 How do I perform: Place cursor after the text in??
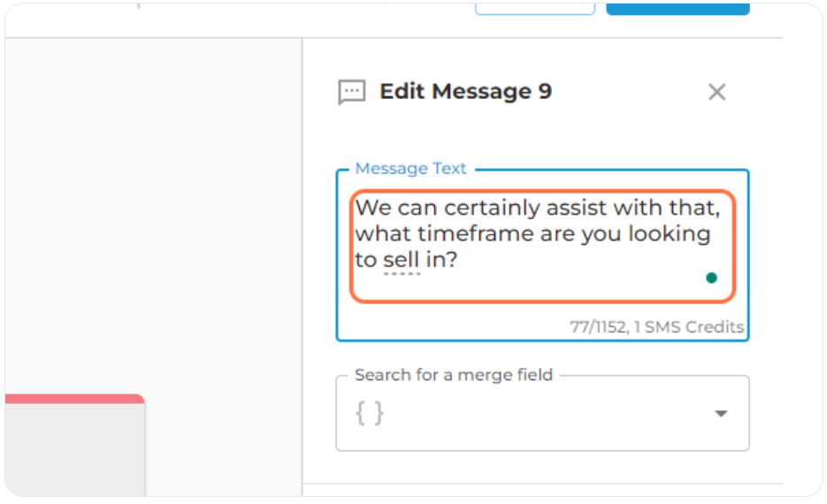[x=458, y=260]
